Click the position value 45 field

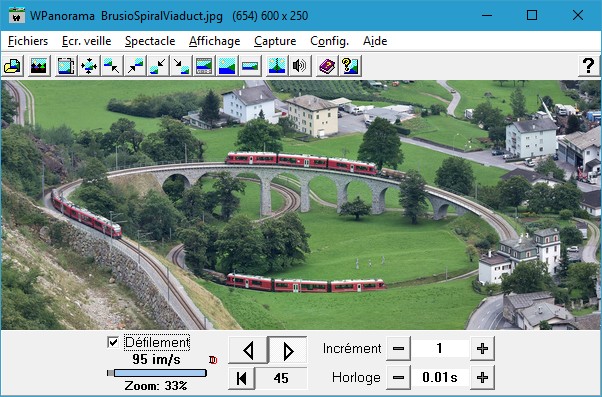(x=281, y=378)
